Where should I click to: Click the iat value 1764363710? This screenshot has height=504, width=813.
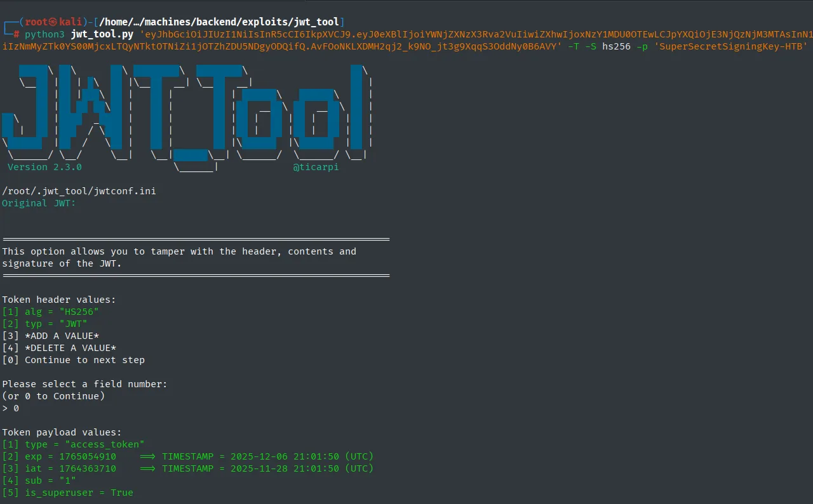point(88,468)
